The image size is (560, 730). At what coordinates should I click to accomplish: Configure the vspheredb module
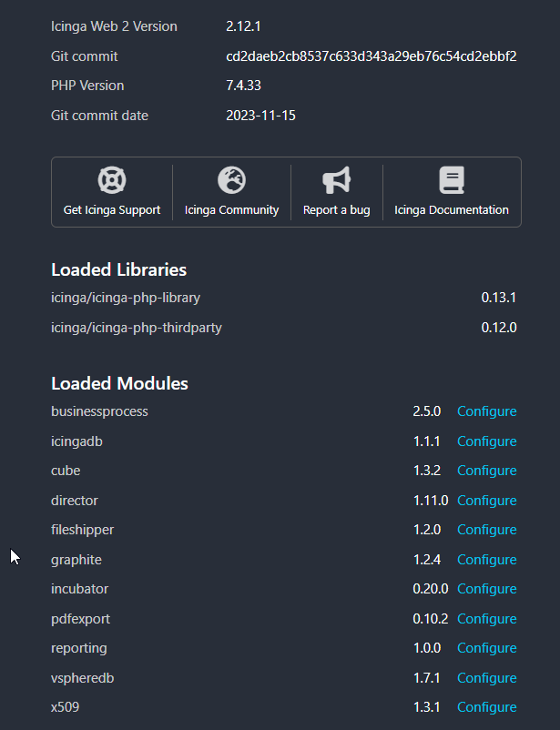pyautogui.click(x=487, y=678)
